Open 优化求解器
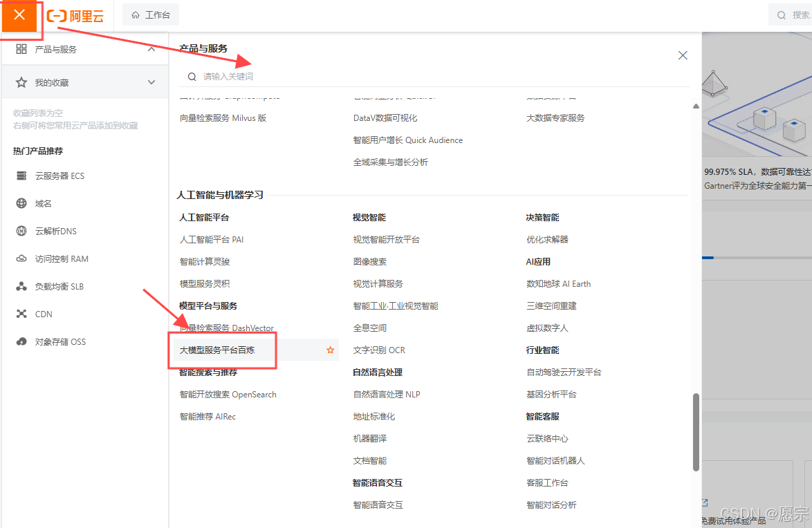 pyautogui.click(x=547, y=240)
